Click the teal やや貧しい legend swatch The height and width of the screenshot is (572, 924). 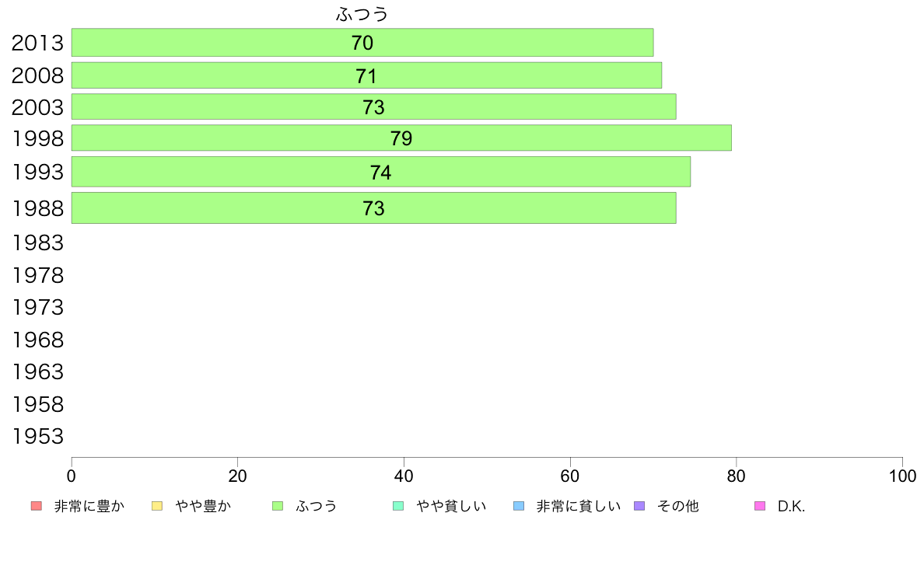pyautogui.click(x=398, y=506)
